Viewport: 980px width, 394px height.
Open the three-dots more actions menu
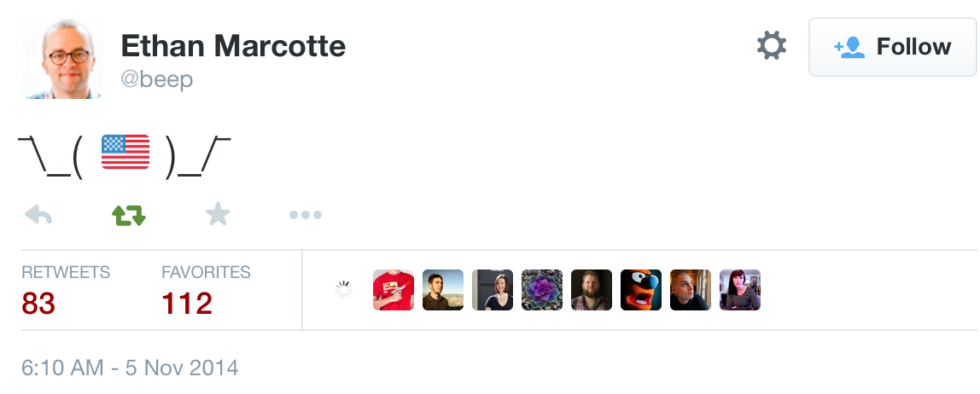click(x=305, y=215)
